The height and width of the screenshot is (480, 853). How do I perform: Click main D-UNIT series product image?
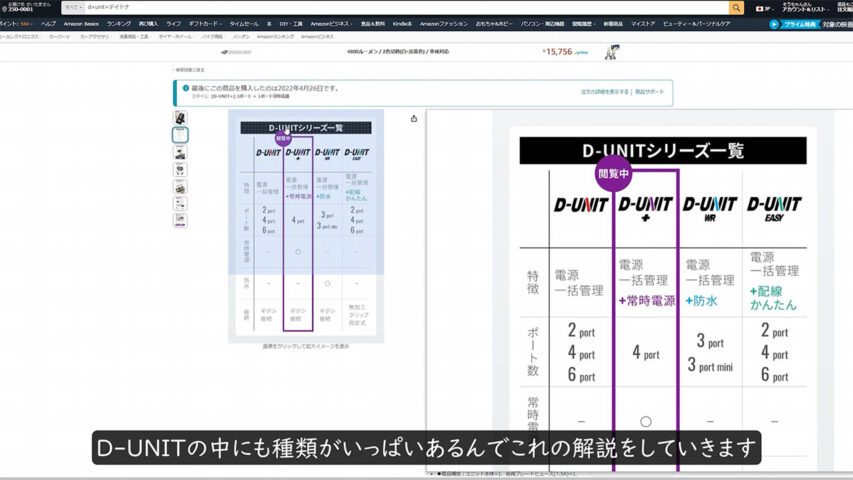coord(306,225)
